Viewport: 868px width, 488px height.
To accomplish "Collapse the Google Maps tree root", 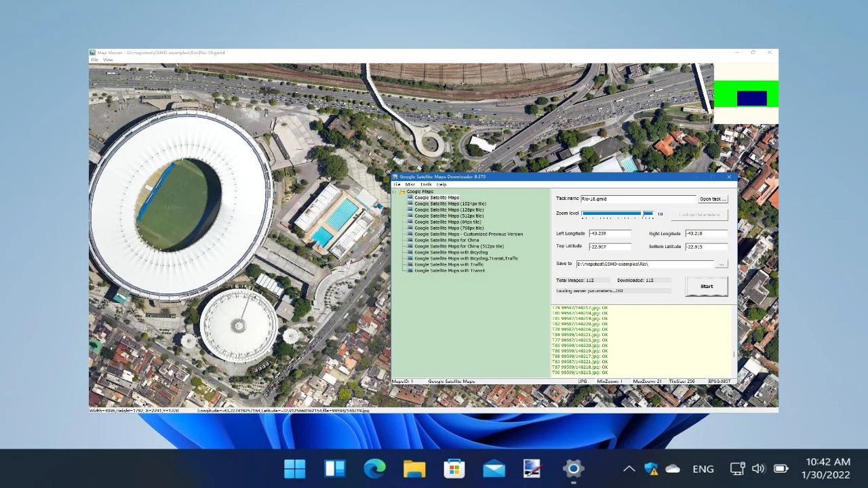I will pos(394,191).
